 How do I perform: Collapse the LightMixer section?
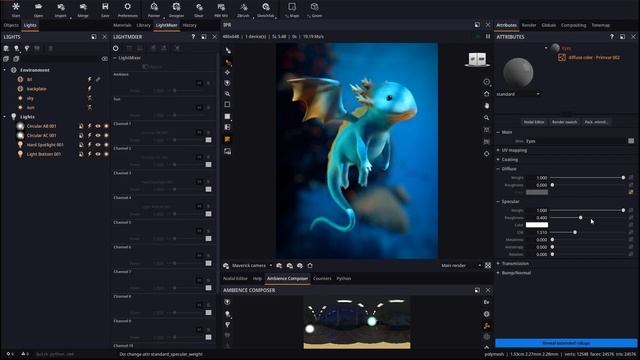[x=115, y=58]
